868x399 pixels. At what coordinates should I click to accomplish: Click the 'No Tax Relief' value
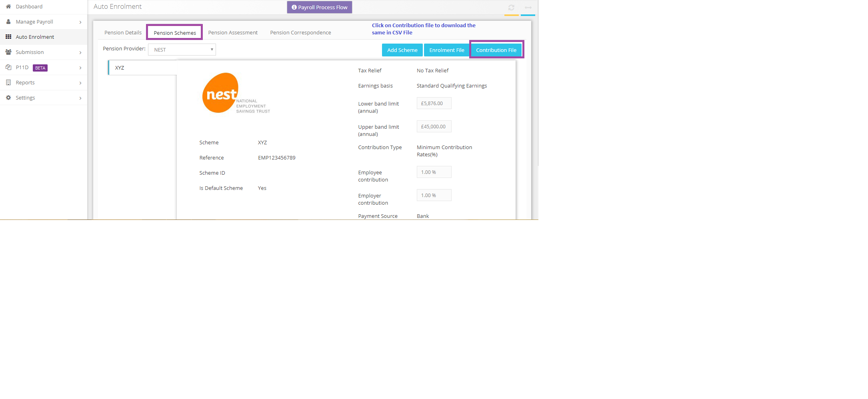coord(432,70)
